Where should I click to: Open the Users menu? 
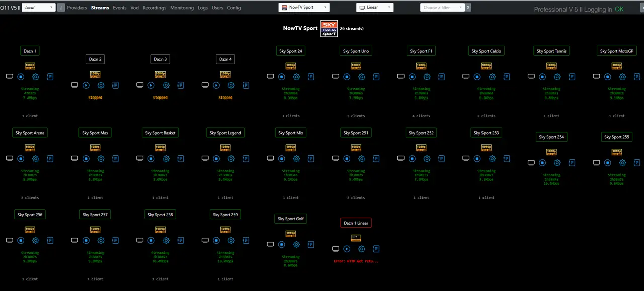(x=217, y=8)
